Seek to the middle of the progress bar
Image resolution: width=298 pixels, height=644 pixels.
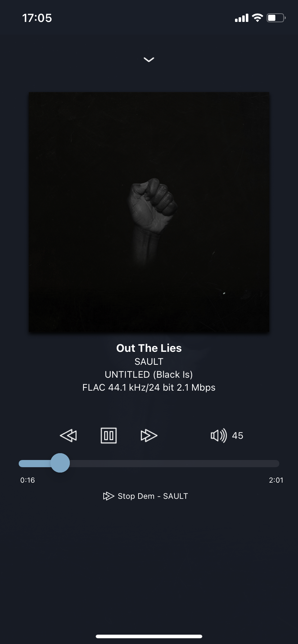[x=149, y=463]
